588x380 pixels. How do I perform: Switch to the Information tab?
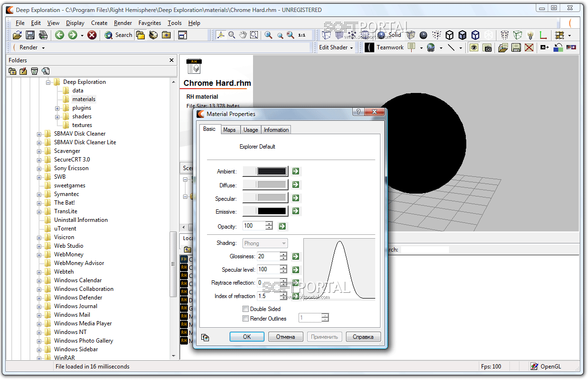[x=277, y=130]
